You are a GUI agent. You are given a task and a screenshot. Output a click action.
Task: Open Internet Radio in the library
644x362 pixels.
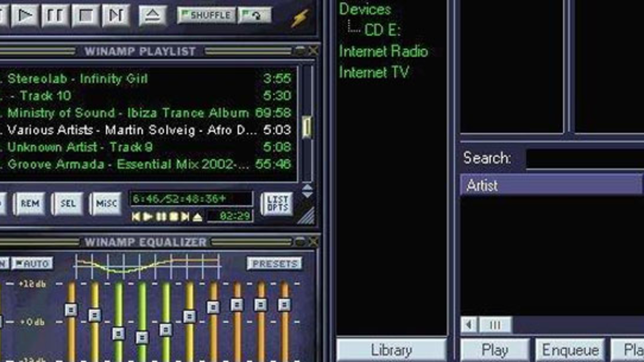click(x=383, y=51)
